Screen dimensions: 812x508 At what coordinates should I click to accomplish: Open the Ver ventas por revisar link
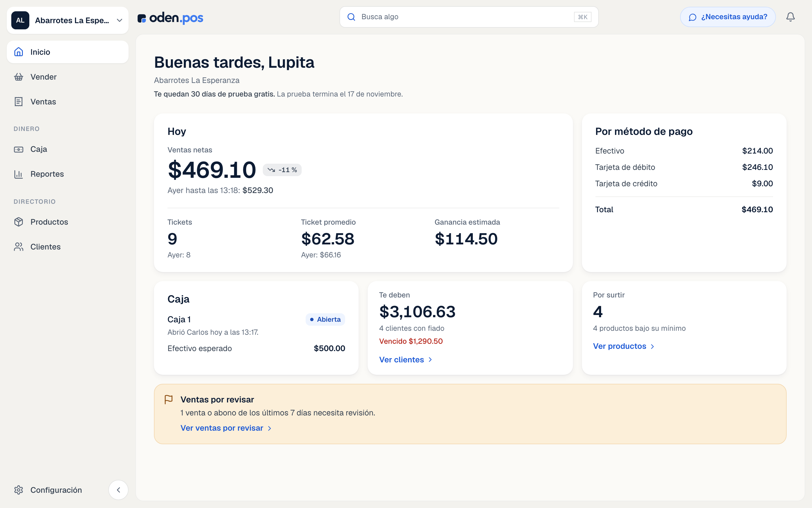(226, 428)
